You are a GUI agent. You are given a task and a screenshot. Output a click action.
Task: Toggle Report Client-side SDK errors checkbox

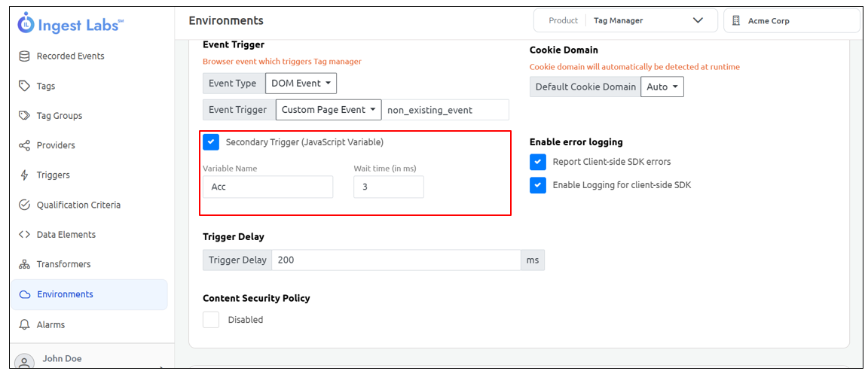tap(537, 162)
